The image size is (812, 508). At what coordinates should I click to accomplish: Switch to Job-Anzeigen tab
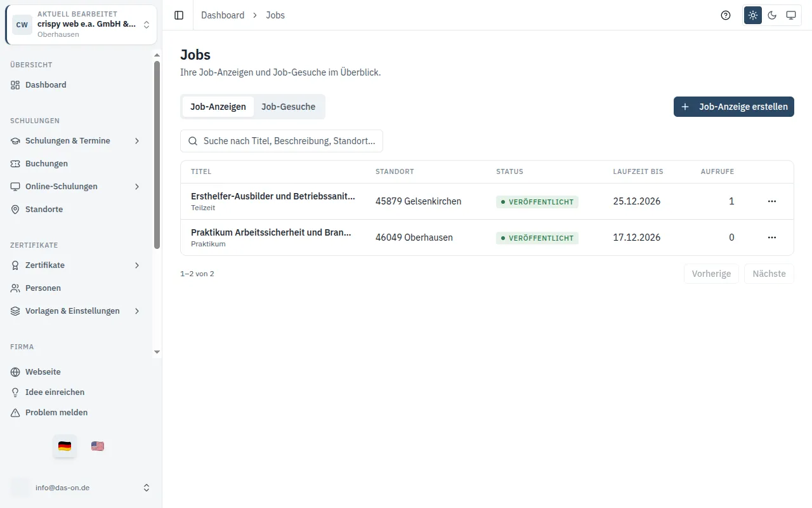[x=218, y=107]
